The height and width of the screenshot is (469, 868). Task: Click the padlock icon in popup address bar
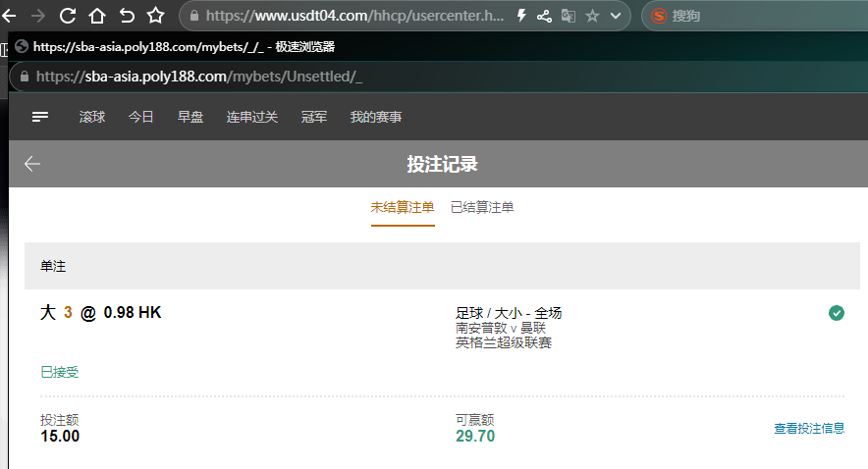coord(25,77)
